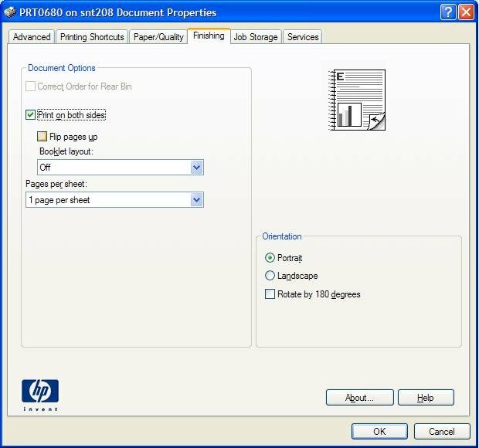This screenshot has width=479, height=448.
Task: Open the Booklet layout dropdown
Action: point(196,168)
